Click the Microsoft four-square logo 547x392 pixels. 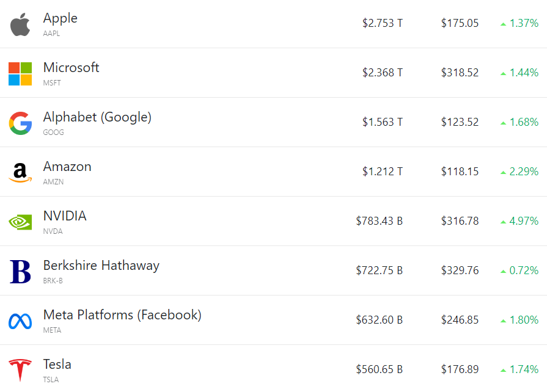point(20,74)
